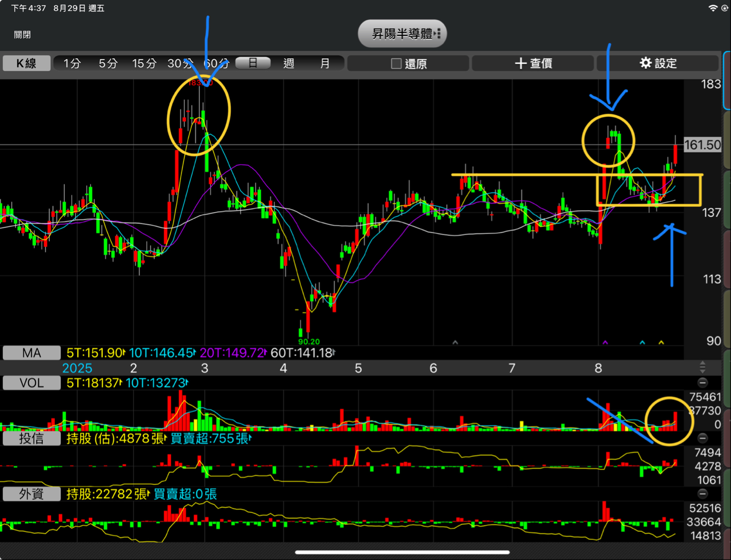The width and height of the screenshot is (731, 560).
Task: Switch to the 5分 timeframe tab
Action: point(107,63)
